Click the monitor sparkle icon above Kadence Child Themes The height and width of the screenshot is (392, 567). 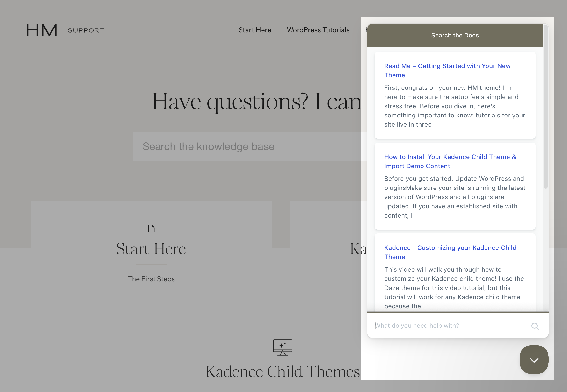click(283, 347)
